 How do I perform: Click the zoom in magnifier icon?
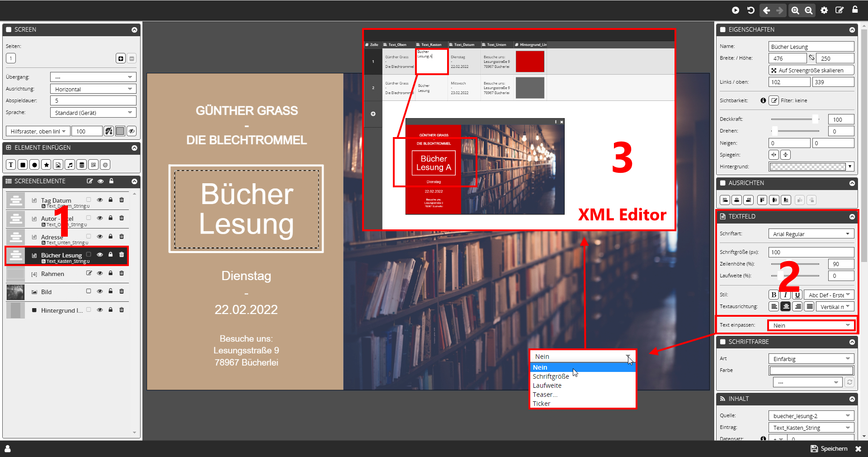point(795,10)
